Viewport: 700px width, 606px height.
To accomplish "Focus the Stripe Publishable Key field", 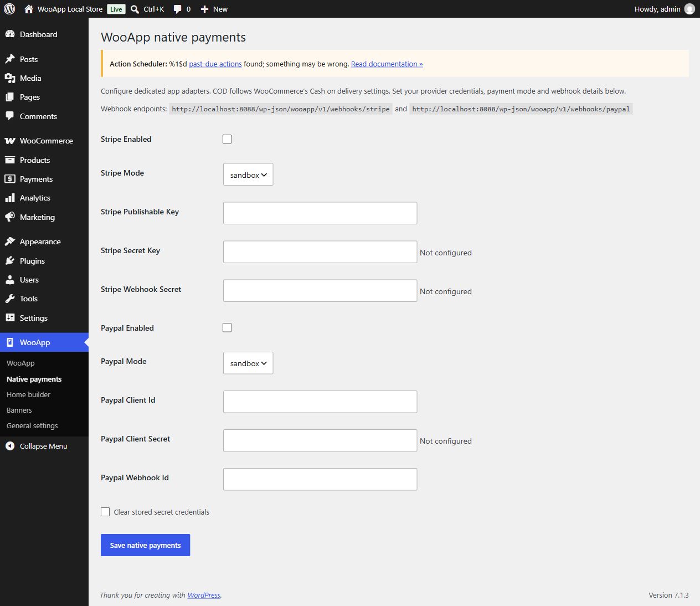I will coord(320,213).
